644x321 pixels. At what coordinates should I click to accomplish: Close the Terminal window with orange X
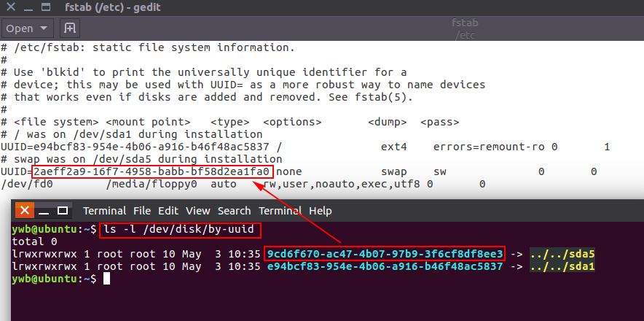25,211
